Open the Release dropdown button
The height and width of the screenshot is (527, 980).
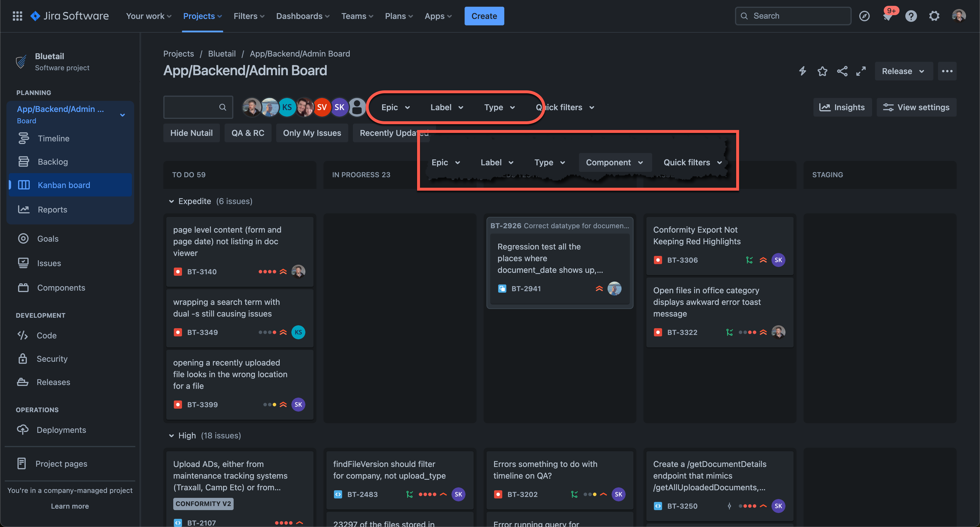point(904,71)
